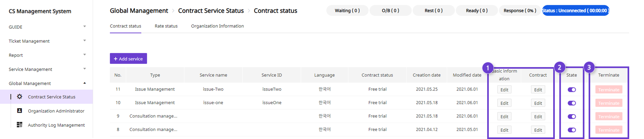Click the Organization Administrator person icon
The image size is (644, 139).
20,111
